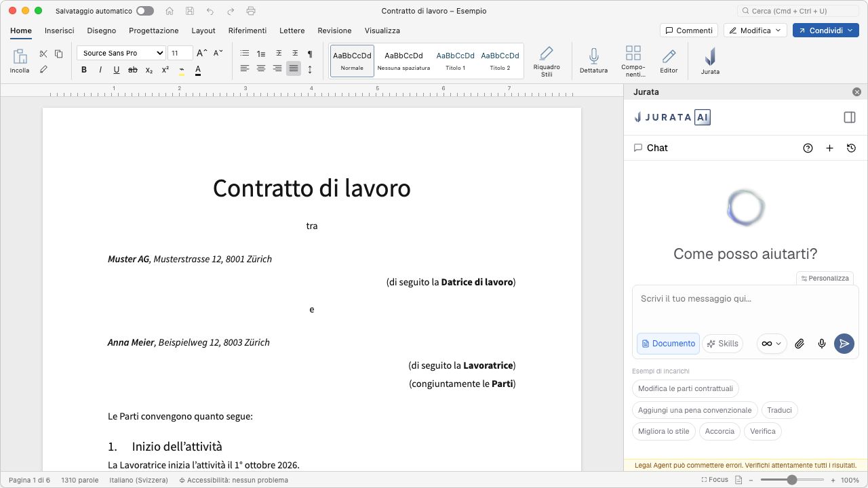Expand the infinity mode dropdown
868x488 pixels.
772,344
